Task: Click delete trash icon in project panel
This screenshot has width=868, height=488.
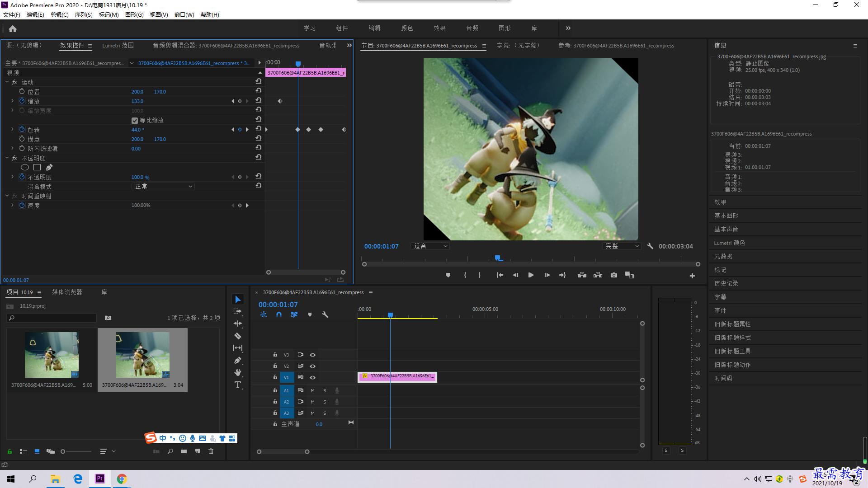Action: (x=211, y=451)
